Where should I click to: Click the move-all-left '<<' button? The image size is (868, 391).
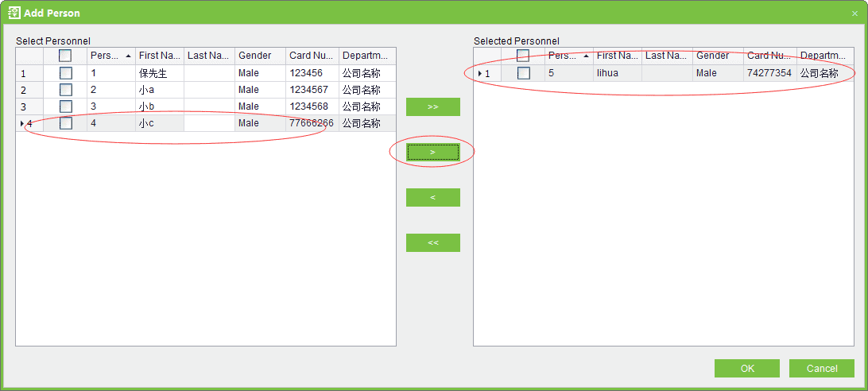pos(432,243)
